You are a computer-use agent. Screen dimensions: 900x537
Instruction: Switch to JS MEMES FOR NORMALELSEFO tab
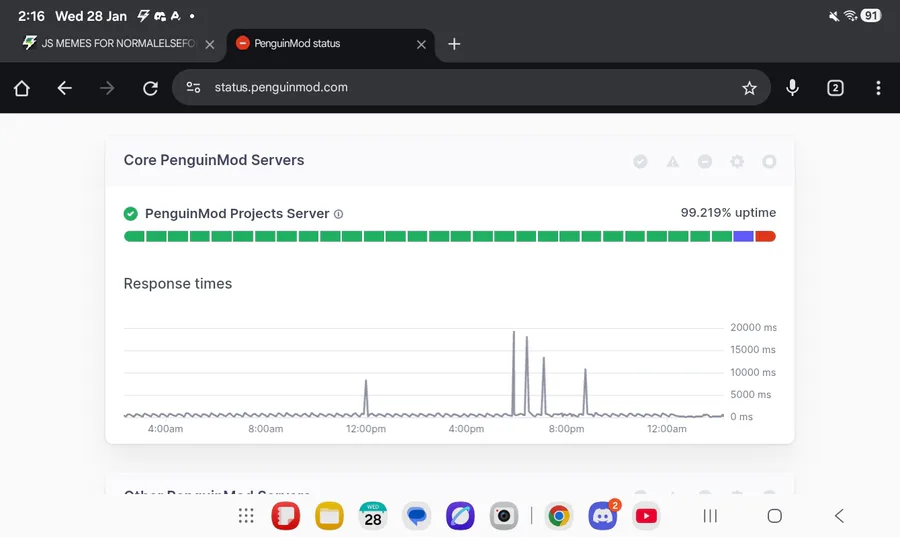coord(109,44)
